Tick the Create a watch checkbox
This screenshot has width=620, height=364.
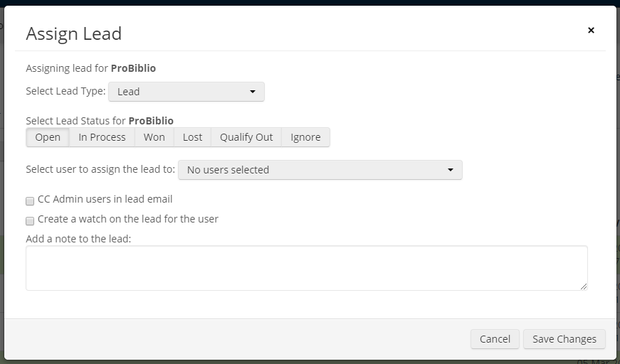click(x=30, y=221)
